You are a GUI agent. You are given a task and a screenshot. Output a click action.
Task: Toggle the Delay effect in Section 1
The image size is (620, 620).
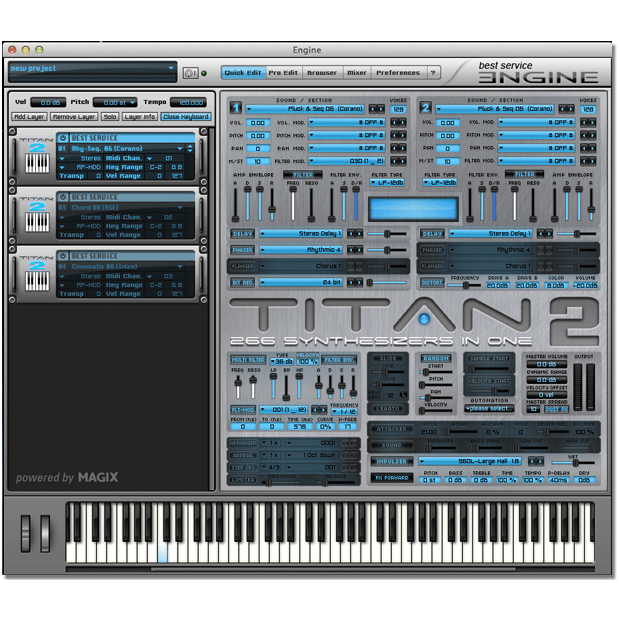(x=242, y=234)
